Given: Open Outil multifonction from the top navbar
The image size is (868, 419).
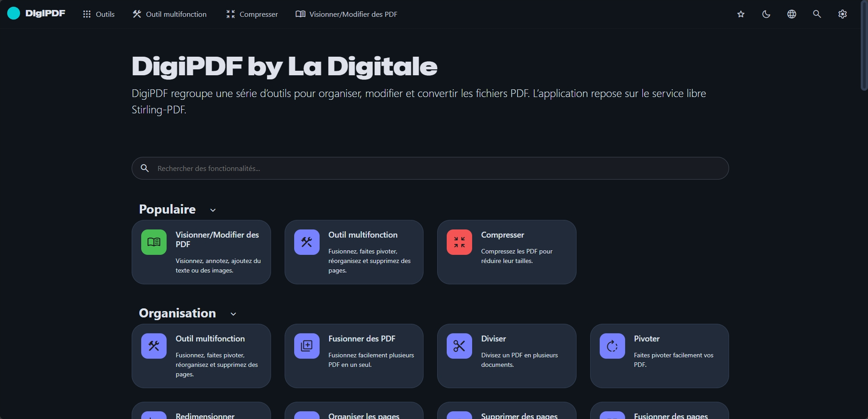Looking at the screenshot, I should coord(169,14).
